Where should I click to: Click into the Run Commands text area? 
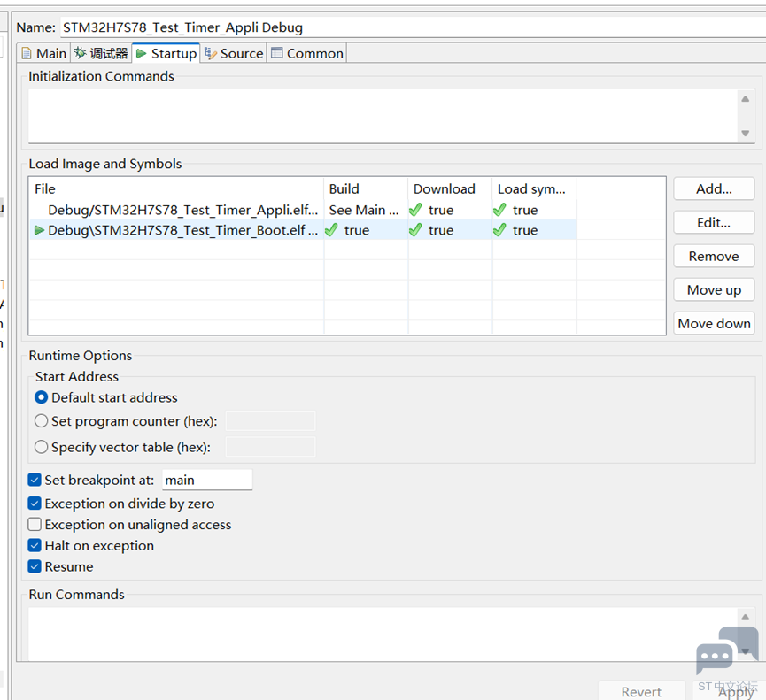[x=383, y=635]
